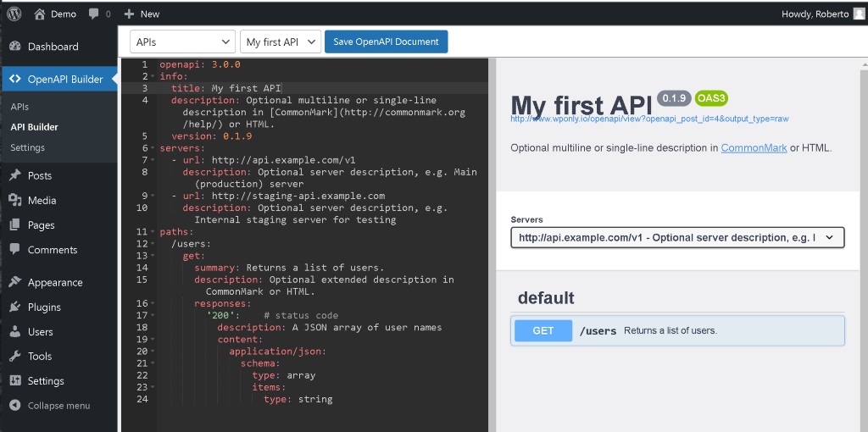Click the staging-api.example.com url line
The height and width of the screenshot is (432, 868).
278,196
